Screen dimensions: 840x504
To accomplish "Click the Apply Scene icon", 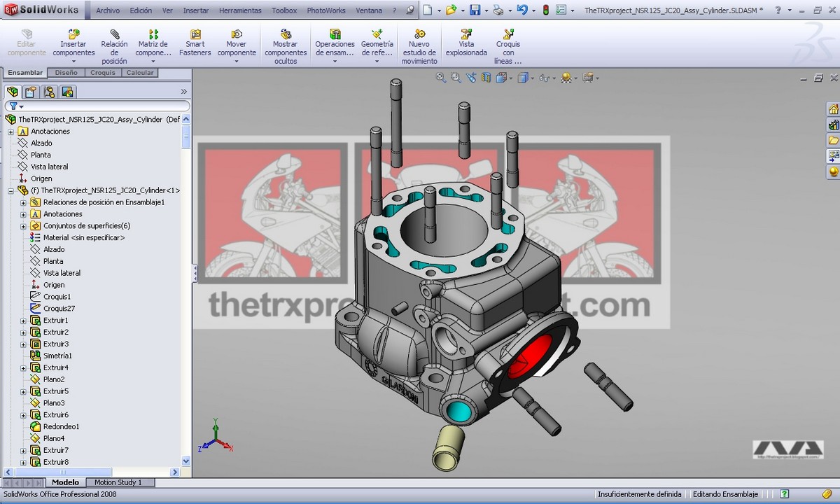I will pyautogui.click(x=566, y=78).
